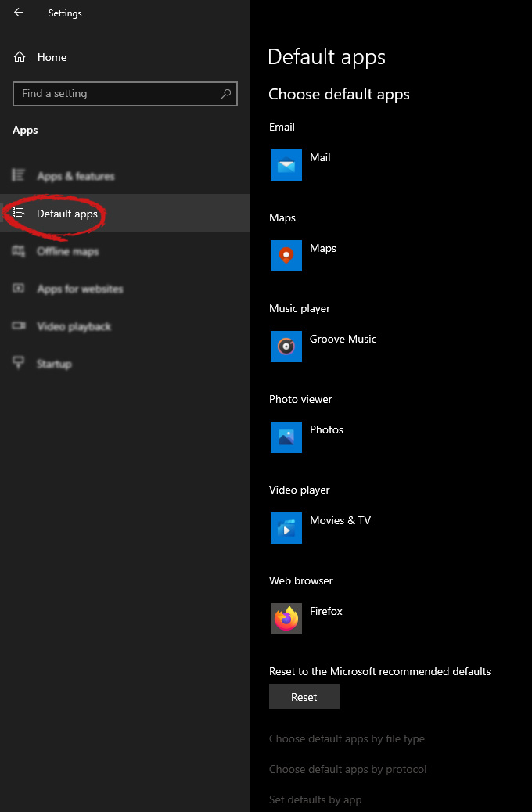Image resolution: width=532 pixels, height=812 pixels.
Task: Change web browser from Firefox
Action: click(x=325, y=611)
